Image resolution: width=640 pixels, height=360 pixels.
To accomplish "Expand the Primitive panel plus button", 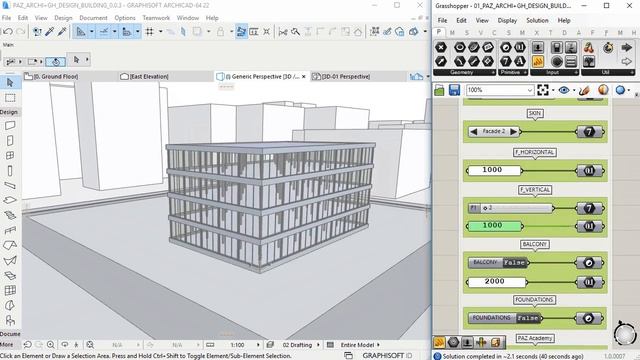I will 525,72.
